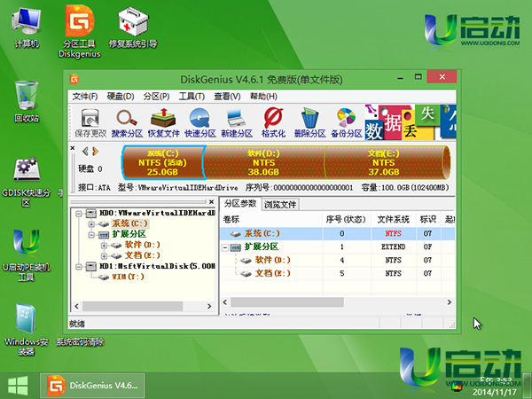Click left tree horizontal scrollbar right arrow
Screen dimensions: 532x399
(x=209, y=306)
